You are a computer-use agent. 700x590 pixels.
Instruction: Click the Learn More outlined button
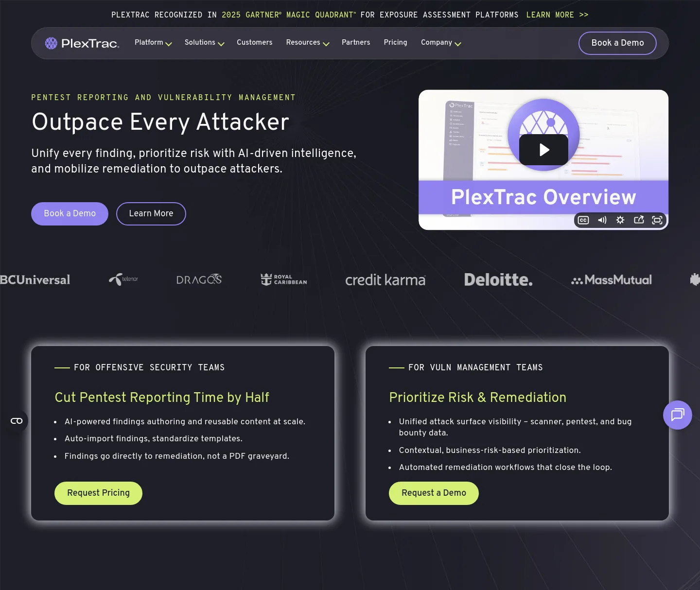tap(151, 214)
